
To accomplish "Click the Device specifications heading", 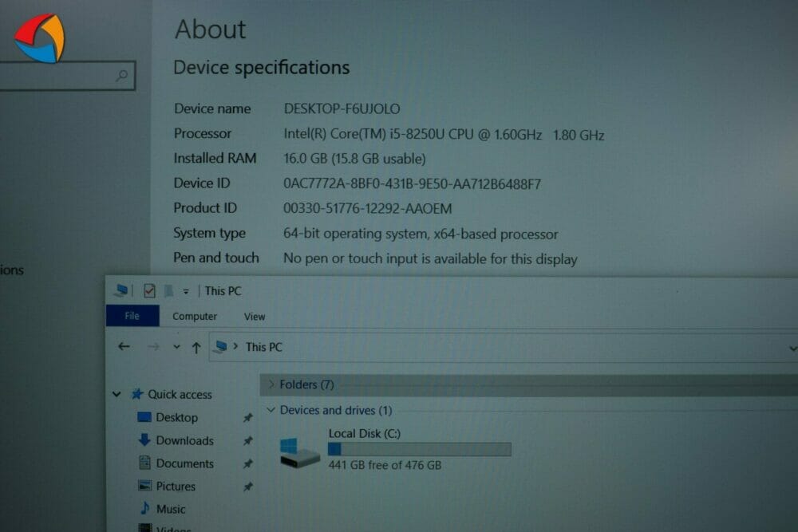I will (262, 67).
